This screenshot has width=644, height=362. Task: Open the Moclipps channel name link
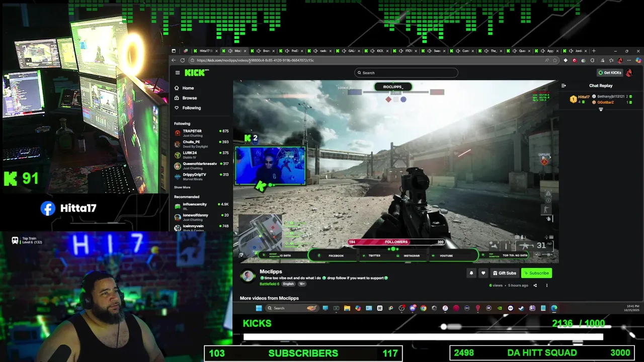click(x=271, y=271)
